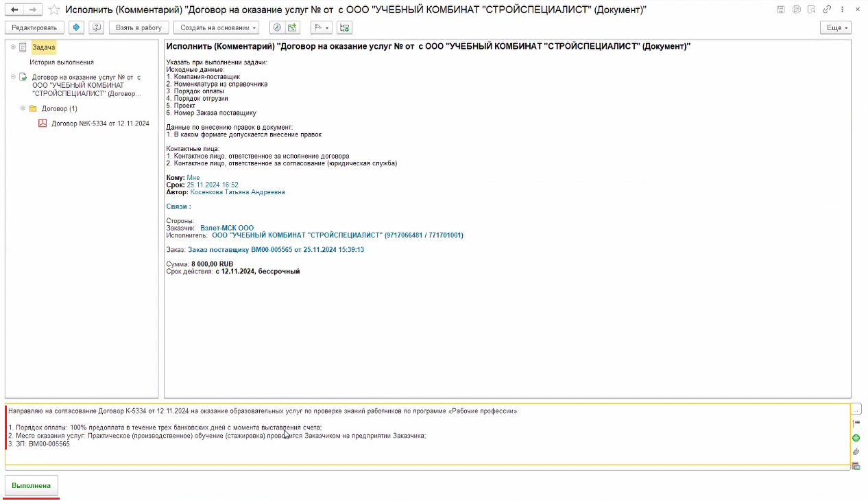Select "Задача" in the tree
868x501 pixels.
(44, 47)
